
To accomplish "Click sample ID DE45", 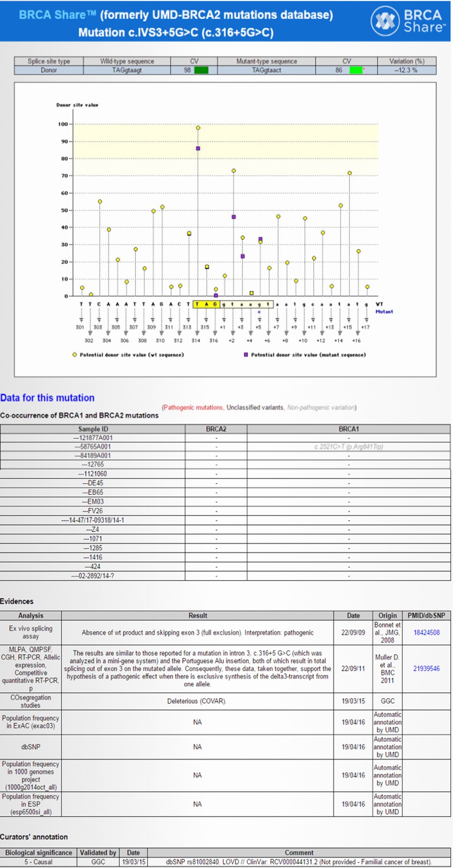I will pos(93,483).
